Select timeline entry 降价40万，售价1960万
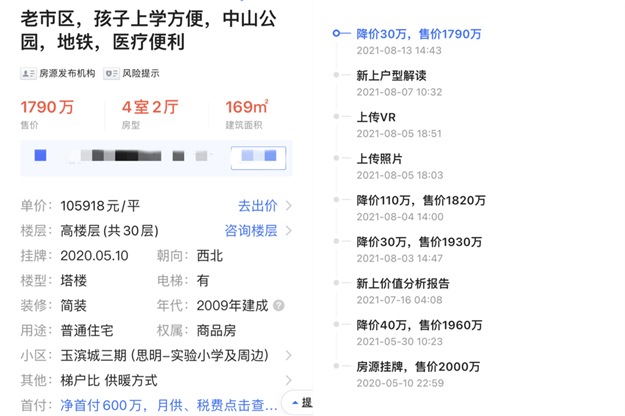This screenshot has width=625, height=416. [419, 325]
